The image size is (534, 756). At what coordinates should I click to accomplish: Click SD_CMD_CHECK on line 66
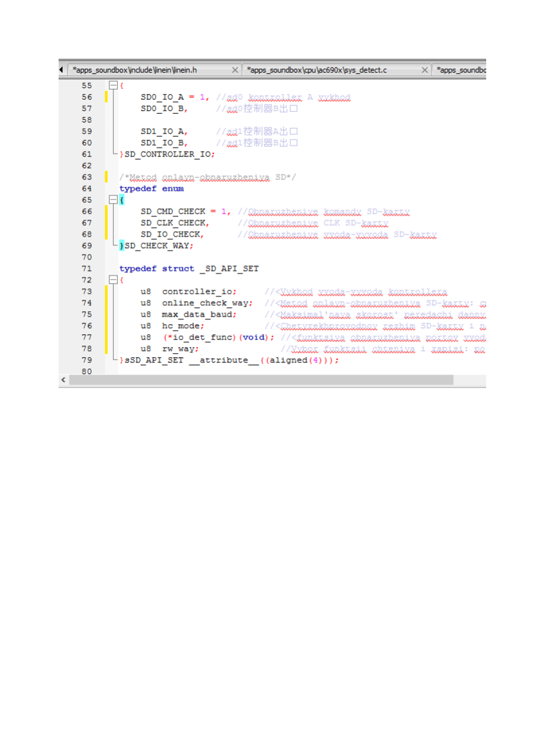click(173, 212)
